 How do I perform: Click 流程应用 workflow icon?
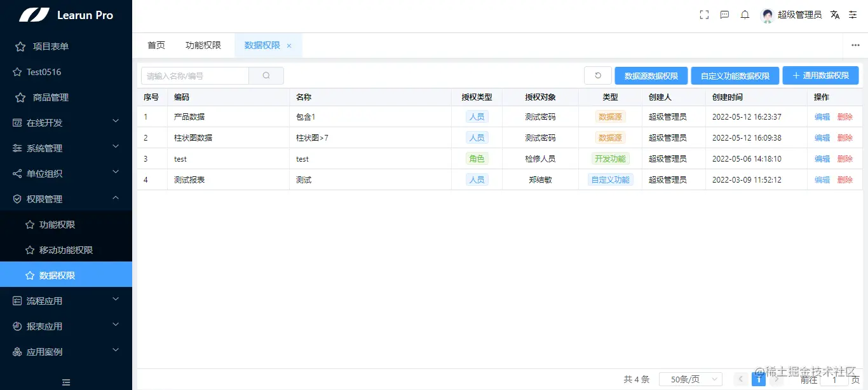17,301
